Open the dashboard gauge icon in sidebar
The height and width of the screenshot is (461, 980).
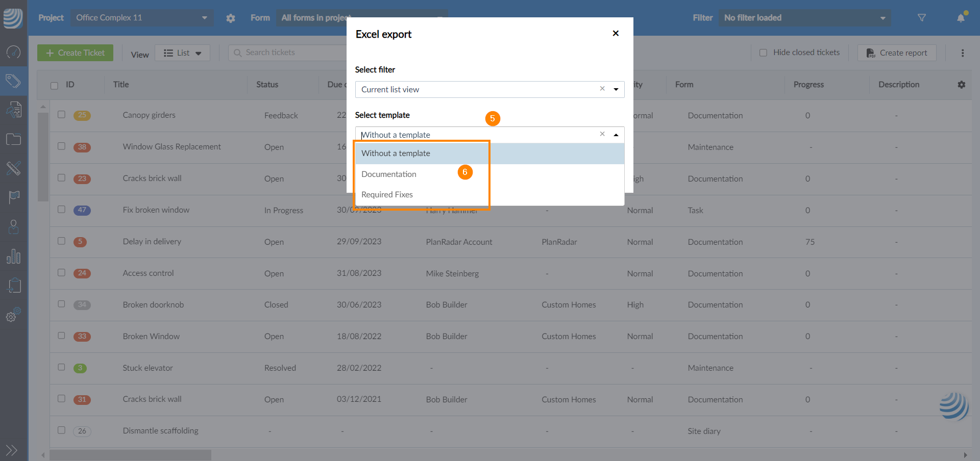tap(13, 52)
